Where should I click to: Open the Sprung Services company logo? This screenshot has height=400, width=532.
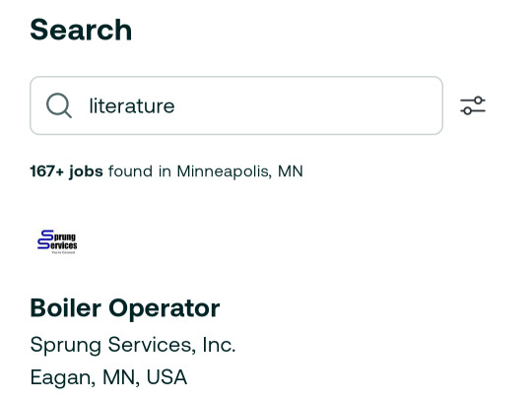tap(57, 241)
